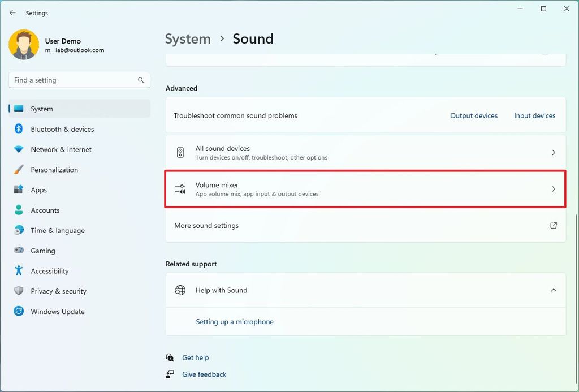
Task: Open the Volume mixer panel
Action: pos(365,188)
